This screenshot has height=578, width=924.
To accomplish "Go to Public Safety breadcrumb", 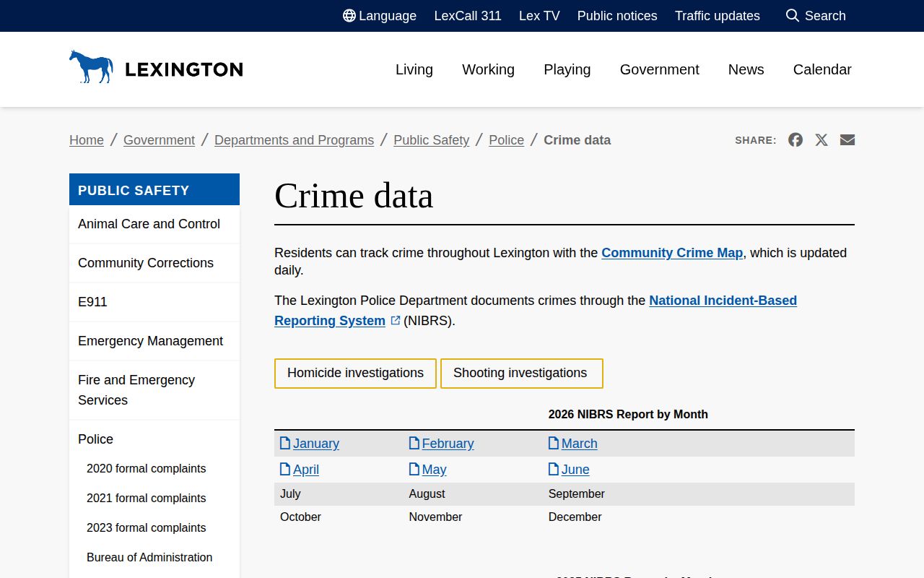I will click(x=431, y=140).
